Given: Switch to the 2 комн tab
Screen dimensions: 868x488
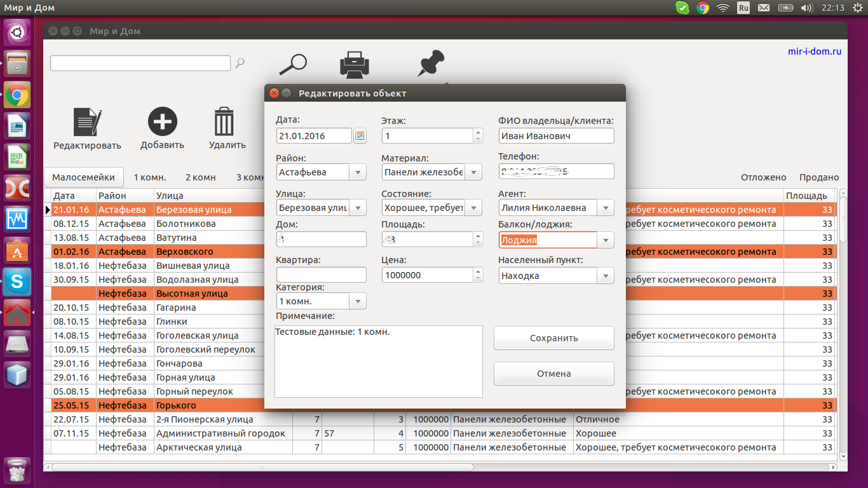Looking at the screenshot, I should click(x=201, y=177).
